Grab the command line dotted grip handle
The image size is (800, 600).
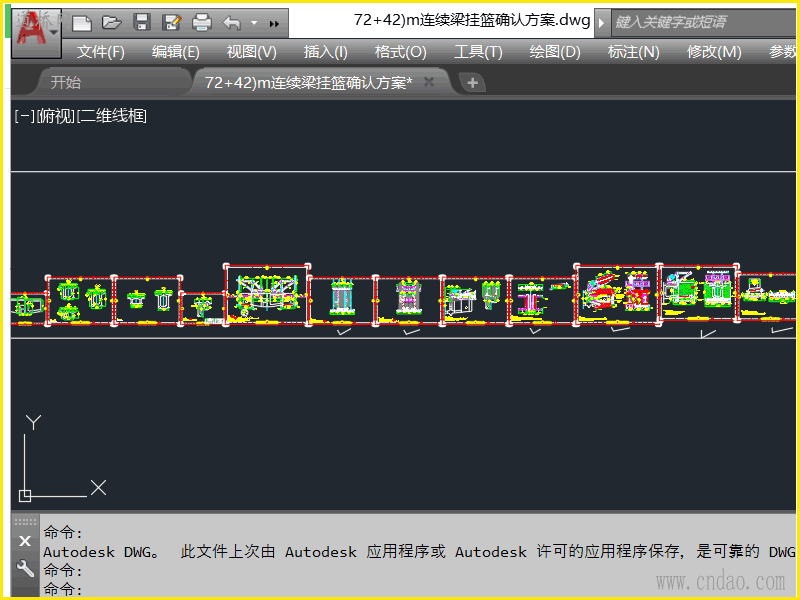click(x=25, y=522)
